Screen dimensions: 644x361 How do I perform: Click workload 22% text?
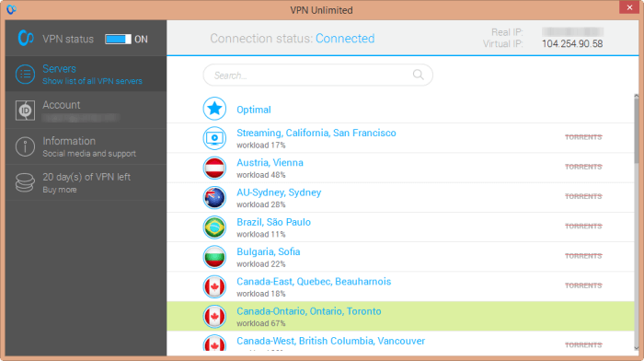(x=260, y=264)
